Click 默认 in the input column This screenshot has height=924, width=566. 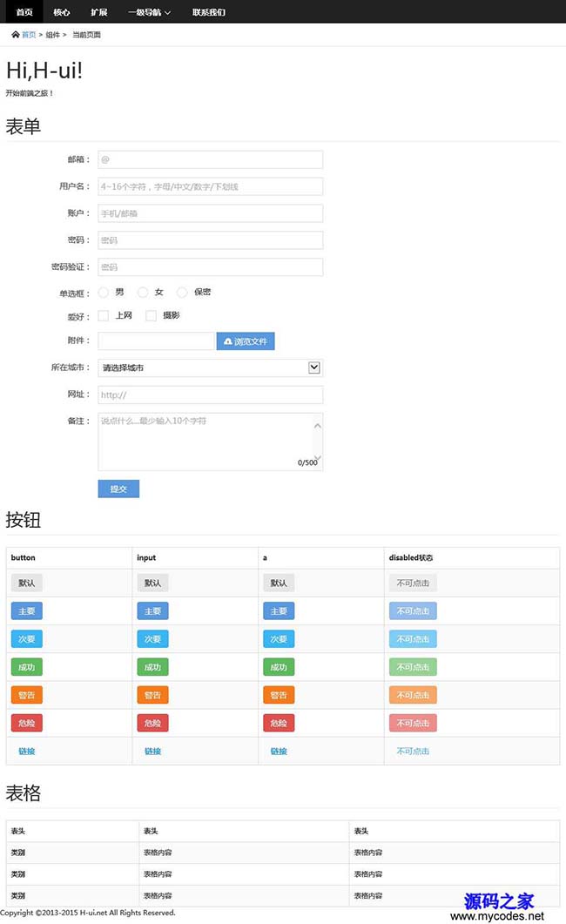(x=152, y=583)
